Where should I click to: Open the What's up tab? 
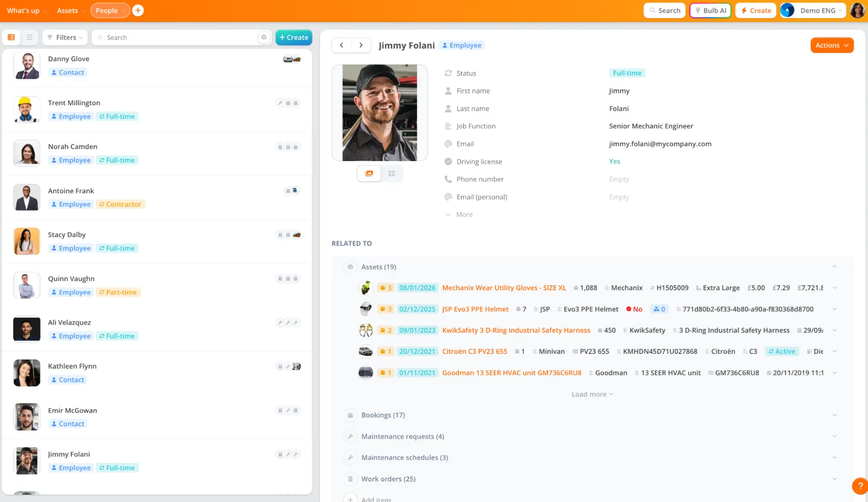click(23, 10)
